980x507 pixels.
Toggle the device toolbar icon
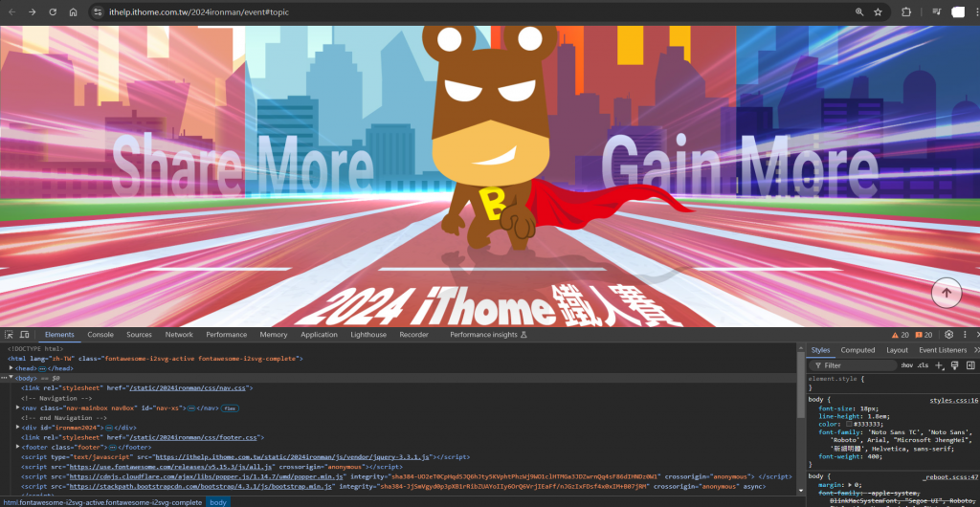click(x=24, y=335)
